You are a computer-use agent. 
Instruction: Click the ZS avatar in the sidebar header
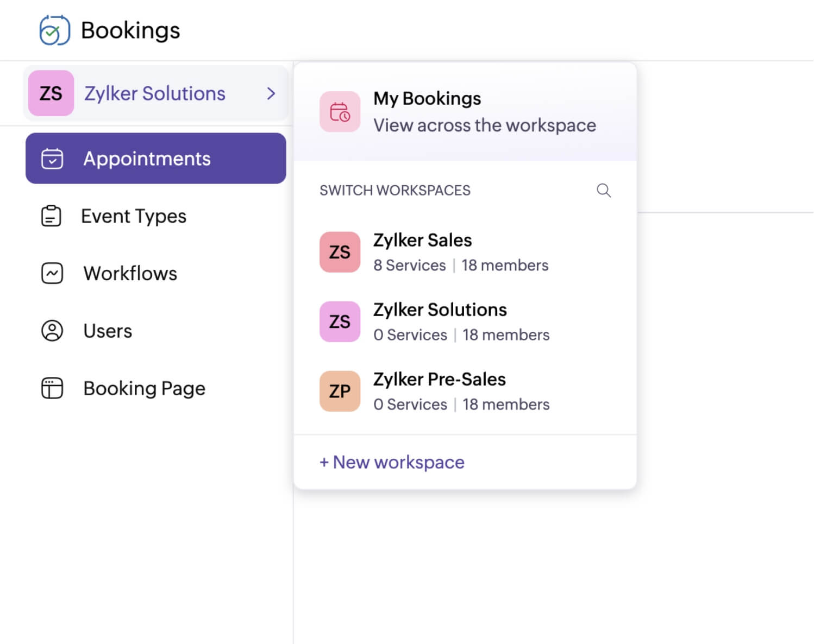[51, 93]
